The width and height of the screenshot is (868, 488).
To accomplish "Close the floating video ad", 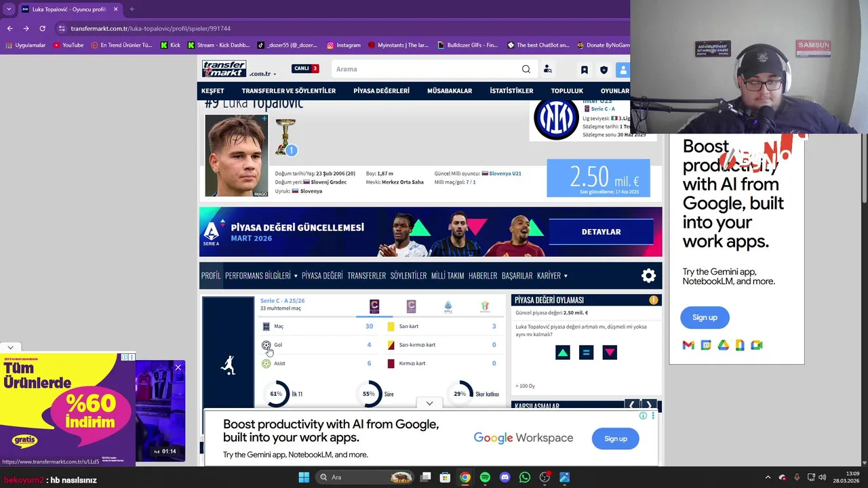I will (178, 367).
